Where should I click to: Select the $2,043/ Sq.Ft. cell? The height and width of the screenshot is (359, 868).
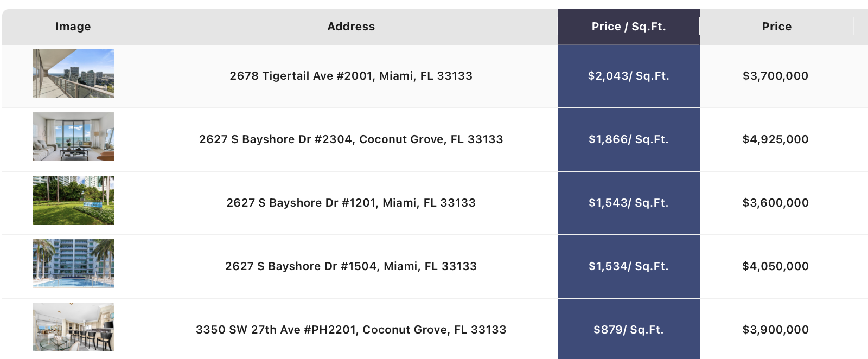pyautogui.click(x=629, y=76)
